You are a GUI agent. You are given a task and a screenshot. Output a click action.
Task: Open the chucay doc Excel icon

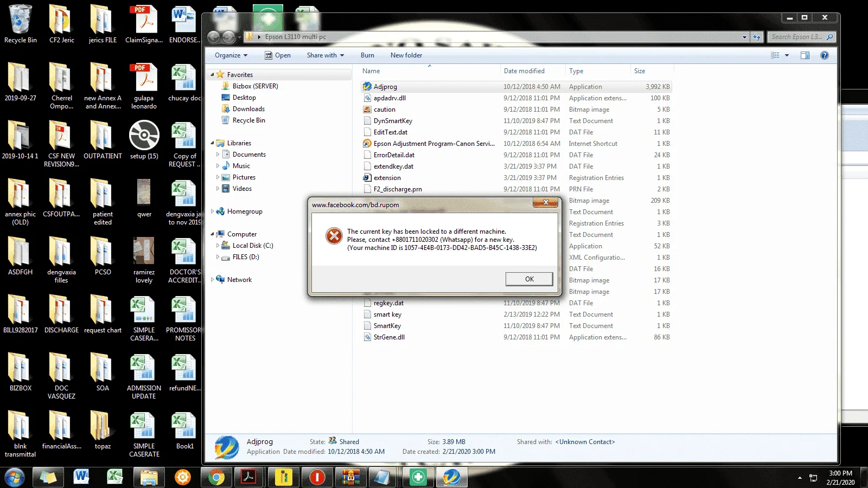[x=184, y=82]
